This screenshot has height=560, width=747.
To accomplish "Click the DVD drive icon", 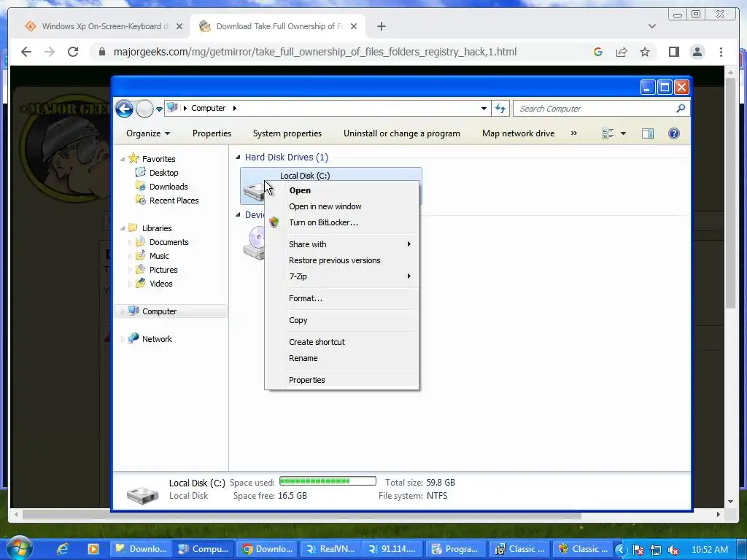I will (254, 243).
